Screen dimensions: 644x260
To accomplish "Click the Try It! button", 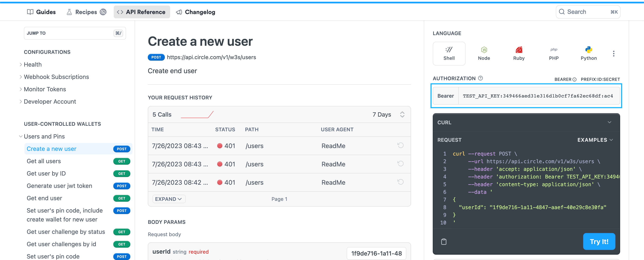I will [599, 241].
